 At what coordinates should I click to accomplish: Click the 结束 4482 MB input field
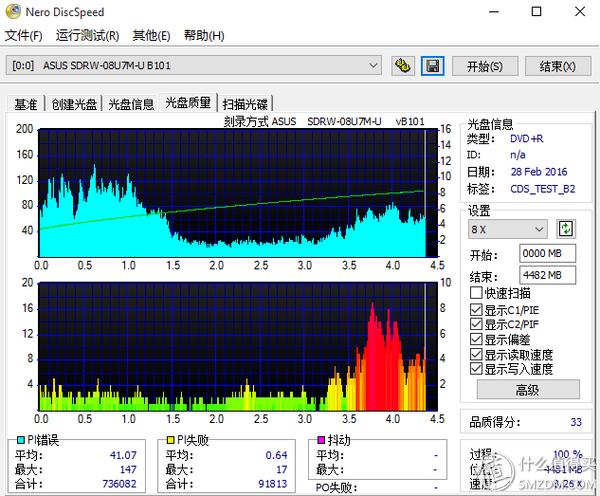coord(547,275)
